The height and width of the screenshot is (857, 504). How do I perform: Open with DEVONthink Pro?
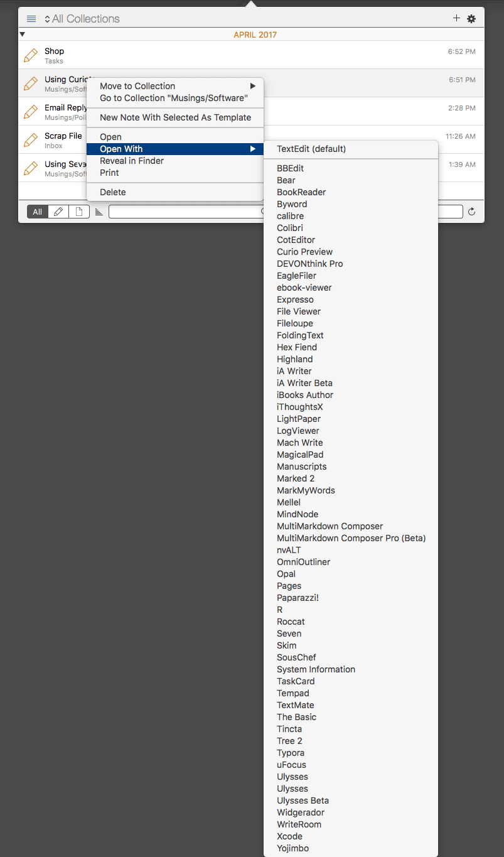tap(351, 264)
